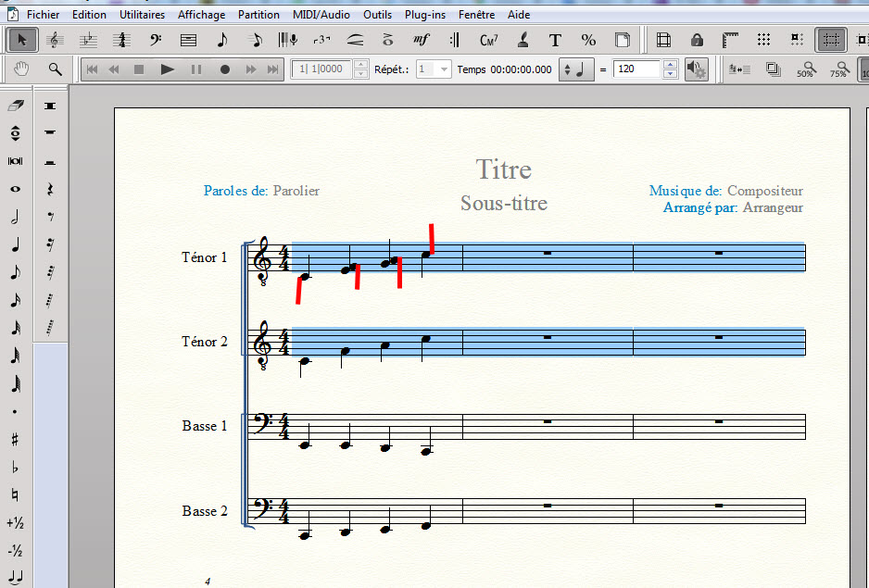Open the Répét. dropdown
This screenshot has width=869, height=588.
pos(443,69)
